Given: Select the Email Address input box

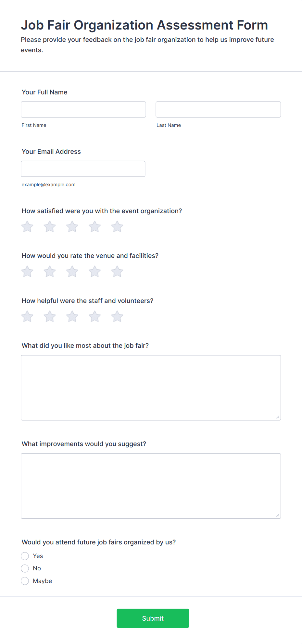Looking at the screenshot, I should click(x=83, y=169).
